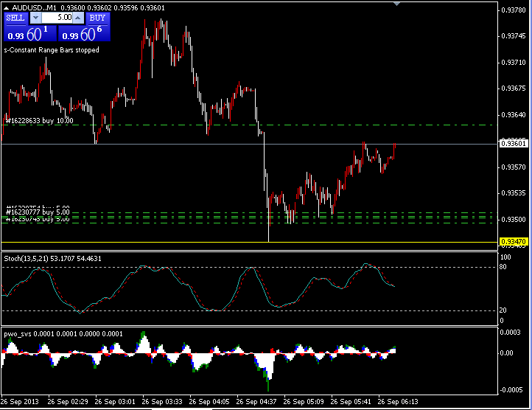Click the chart shift triangle marker at top
This screenshot has height=410, width=532.
coord(396,4)
